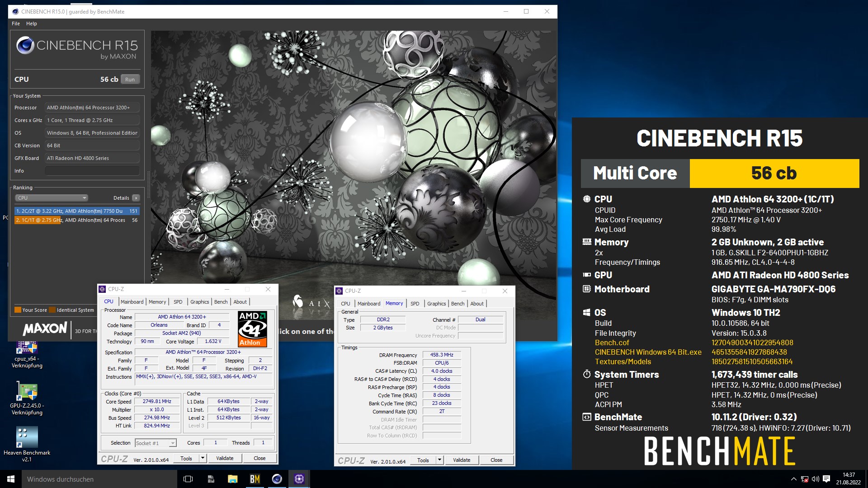
Task: Open the Help menu in Cinebench
Action: pyautogui.click(x=32, y=23)
